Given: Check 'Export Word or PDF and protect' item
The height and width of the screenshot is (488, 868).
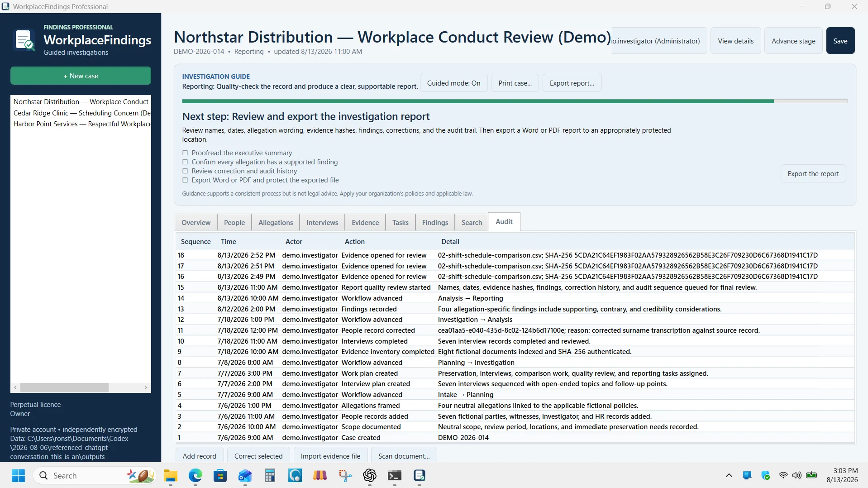Looking at the screenshot, I should coord(185,180).
